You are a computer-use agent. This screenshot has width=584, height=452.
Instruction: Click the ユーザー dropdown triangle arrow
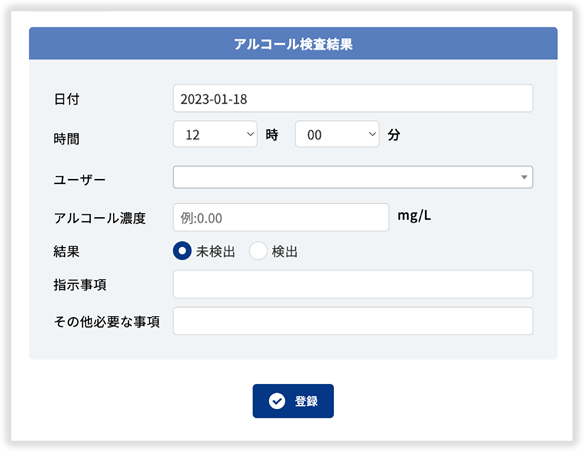point(524,177)
